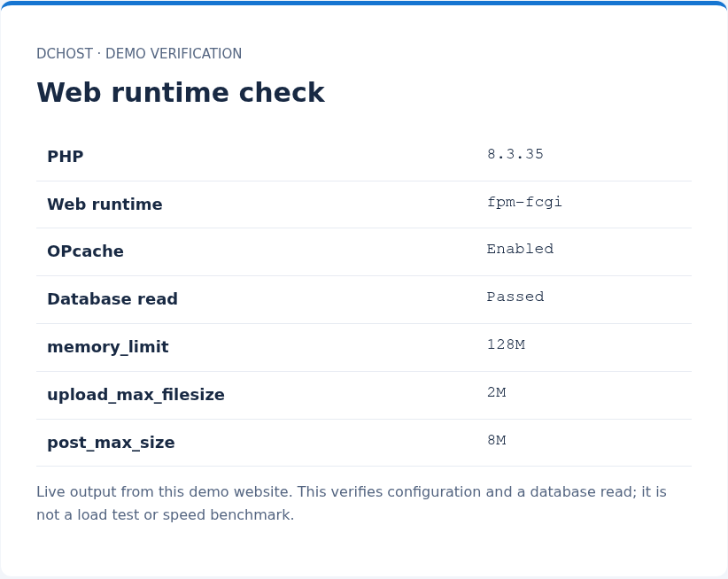Select the 8M value
The height and width of the screenshot is (579, 728).
(497, 440)
